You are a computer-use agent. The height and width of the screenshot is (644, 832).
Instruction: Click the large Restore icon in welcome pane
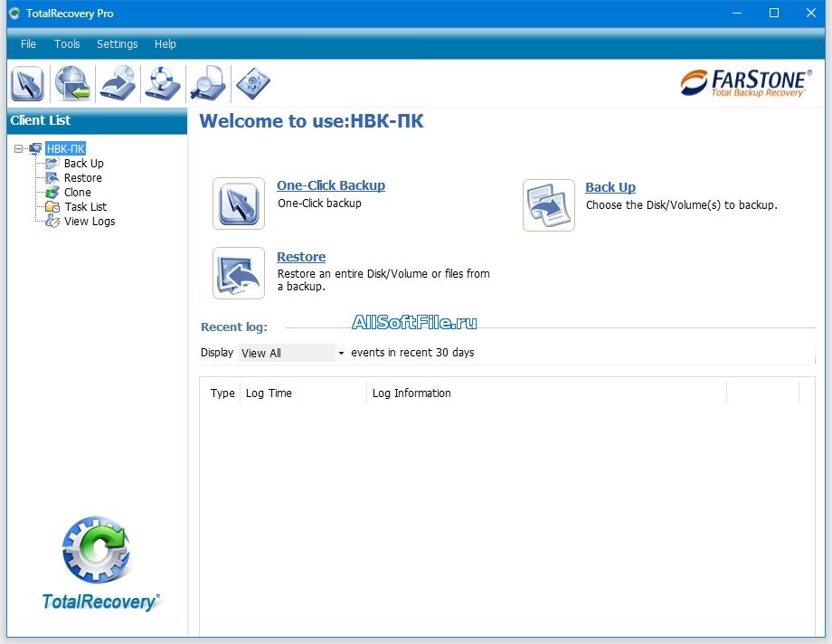pyautogui.click(x=239, y=273)
